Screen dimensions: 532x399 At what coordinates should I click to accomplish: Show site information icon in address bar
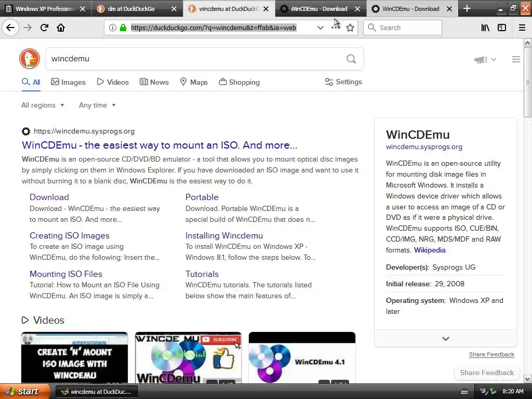(x=113, y=28)
